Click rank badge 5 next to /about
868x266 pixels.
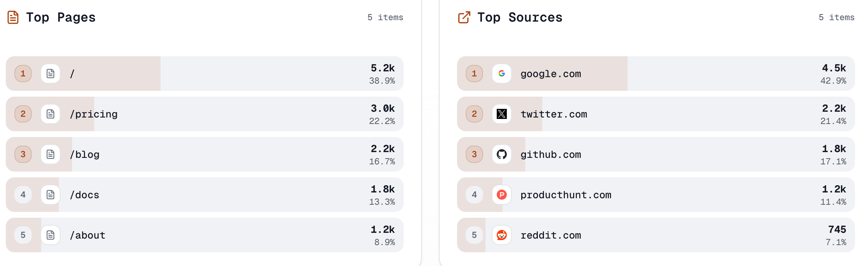(x=23, y=235)
